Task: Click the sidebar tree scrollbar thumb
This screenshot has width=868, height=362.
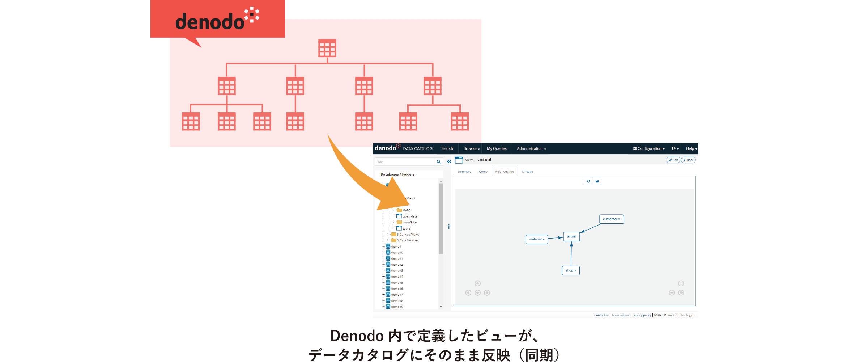Action: (x=441, y=219)
